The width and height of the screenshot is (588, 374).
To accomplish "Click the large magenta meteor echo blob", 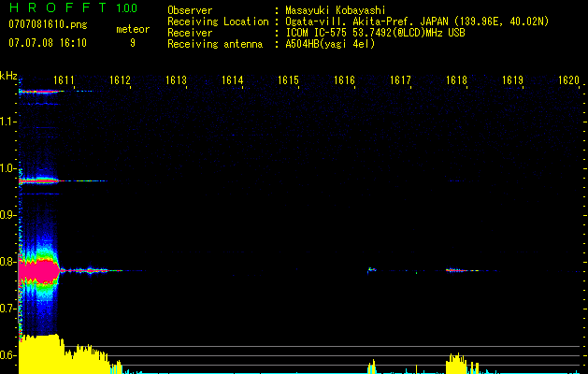I will 39,271.
